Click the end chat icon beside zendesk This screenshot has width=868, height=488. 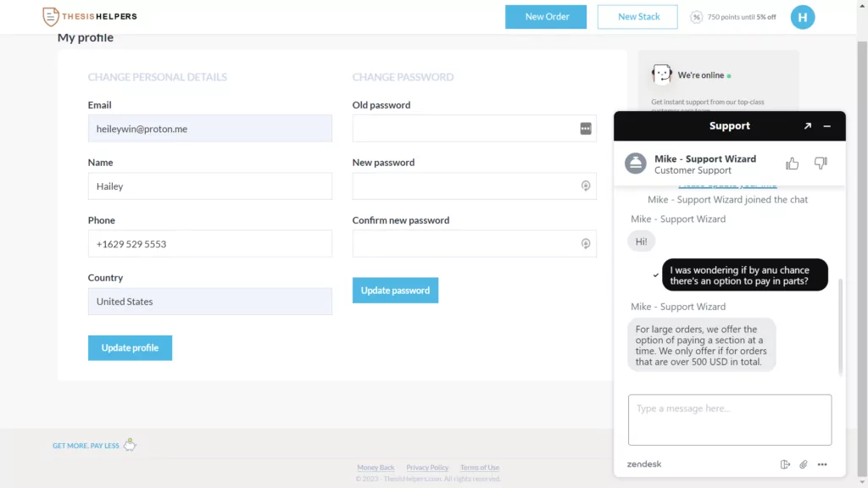tap(785, 464)
